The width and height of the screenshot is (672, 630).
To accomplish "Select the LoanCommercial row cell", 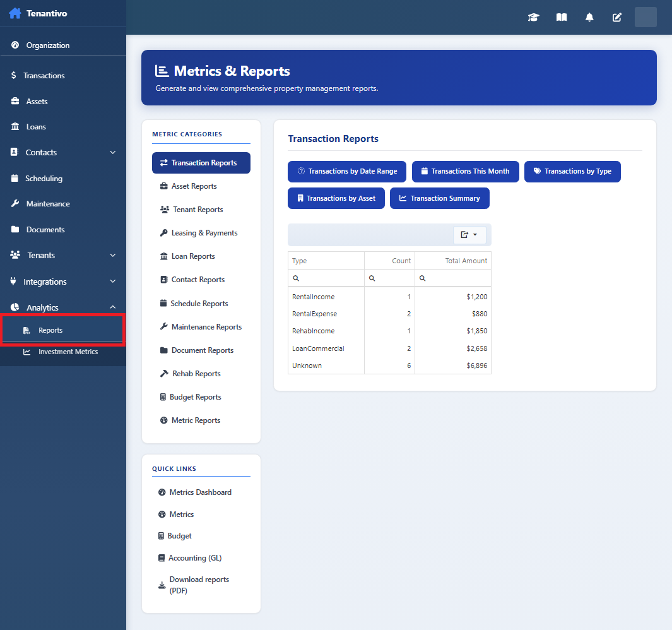I will pos(326,348).
